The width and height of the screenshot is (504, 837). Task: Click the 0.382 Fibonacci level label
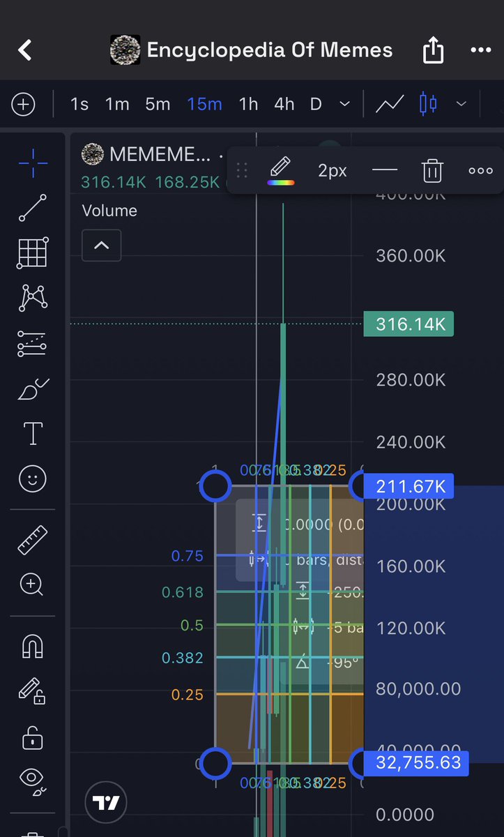coord(183,658)
